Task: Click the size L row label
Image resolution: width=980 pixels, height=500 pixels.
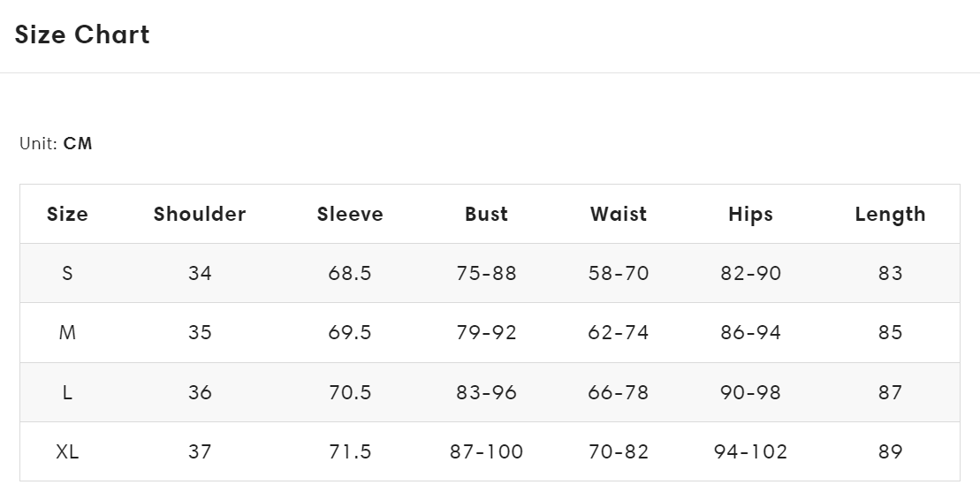Action: [67, 392]
